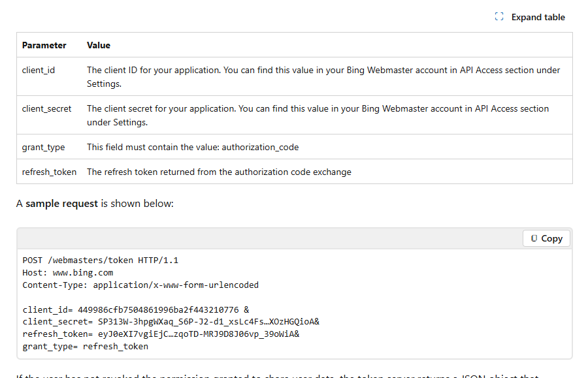The width and height of the screenshot is (588, 378).
Task: Click the grant_type row in the table
Action: point(43,147)
